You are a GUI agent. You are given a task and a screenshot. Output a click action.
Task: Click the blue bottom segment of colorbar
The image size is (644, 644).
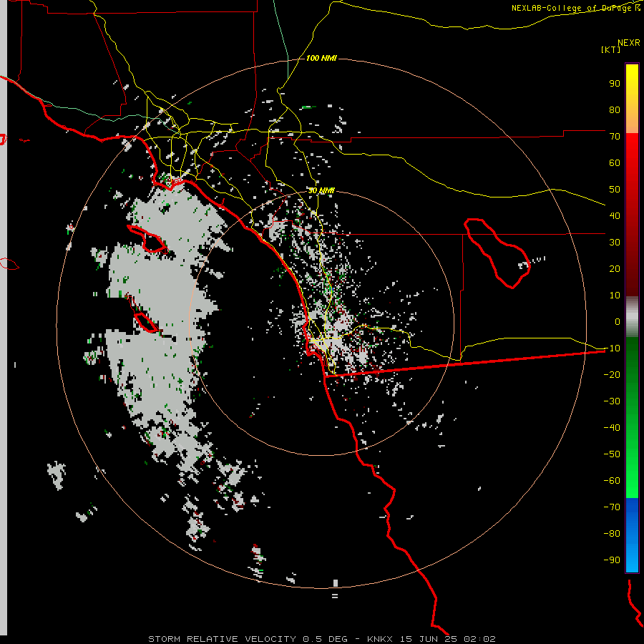pyautogui.click(x=632, y=535)
